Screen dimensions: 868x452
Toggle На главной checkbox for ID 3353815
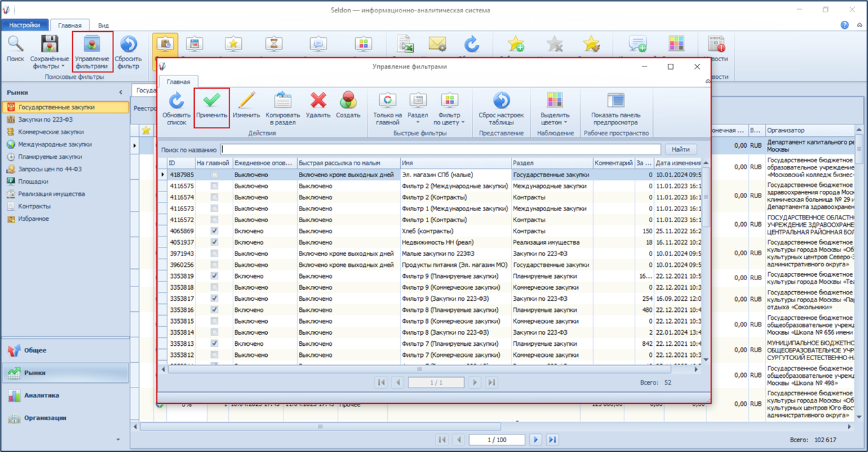(214, 321)
